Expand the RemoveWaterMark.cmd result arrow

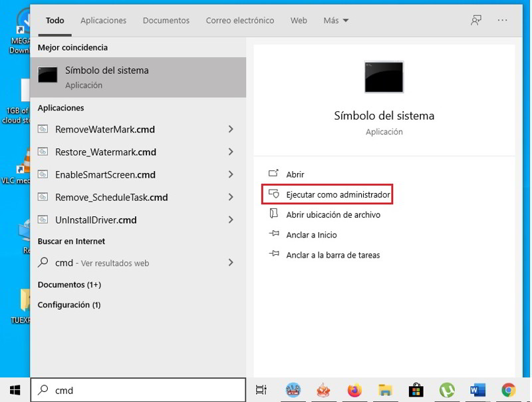[231, 129]
